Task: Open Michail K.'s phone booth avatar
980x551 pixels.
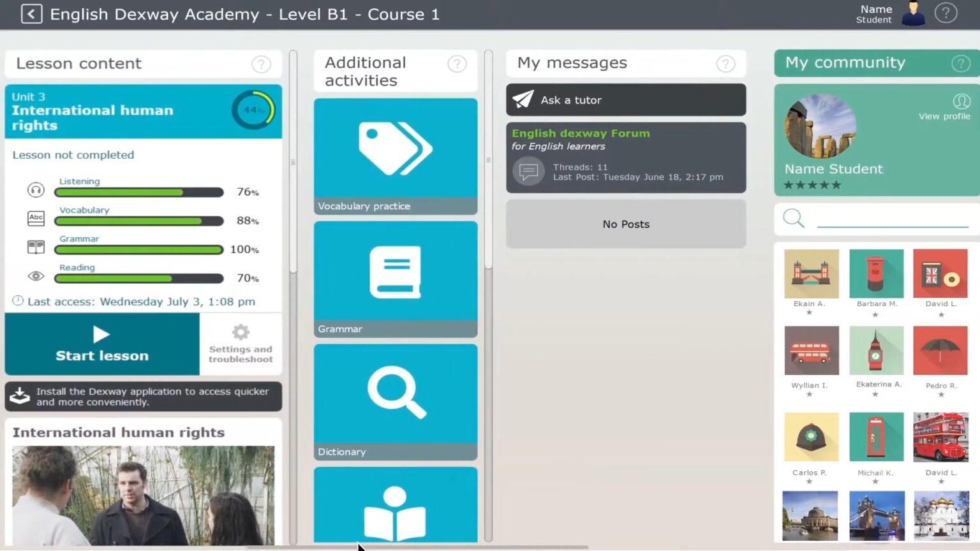Action: 877,437
